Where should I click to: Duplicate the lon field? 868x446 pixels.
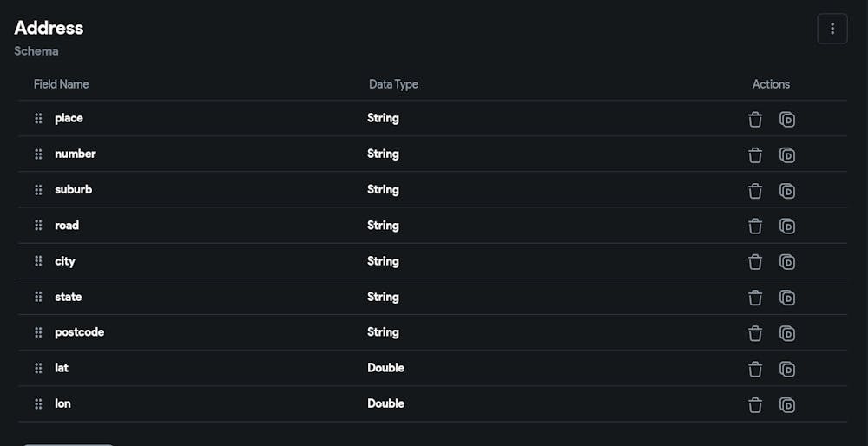[787, 404]
